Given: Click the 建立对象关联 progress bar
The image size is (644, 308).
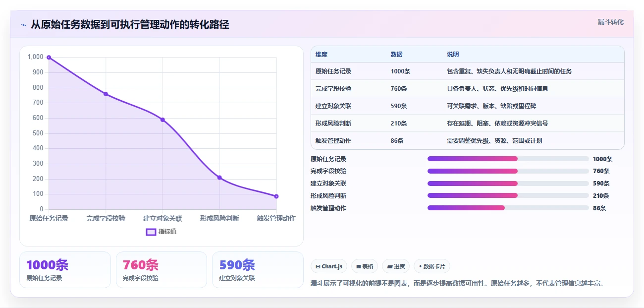Looking at the screenshot, I should click(x=508, y=184).
